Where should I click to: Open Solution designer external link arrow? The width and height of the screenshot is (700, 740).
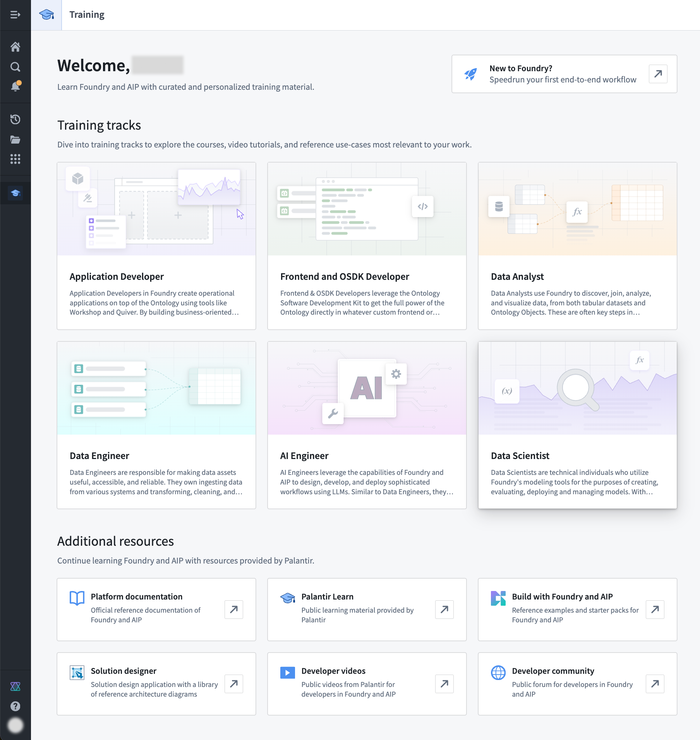(234, 683)
